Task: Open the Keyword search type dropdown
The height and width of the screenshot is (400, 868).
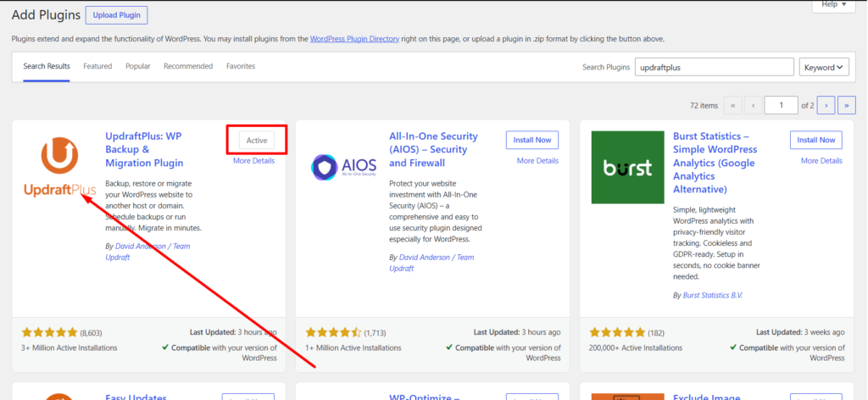Action: tap(824, 68)
